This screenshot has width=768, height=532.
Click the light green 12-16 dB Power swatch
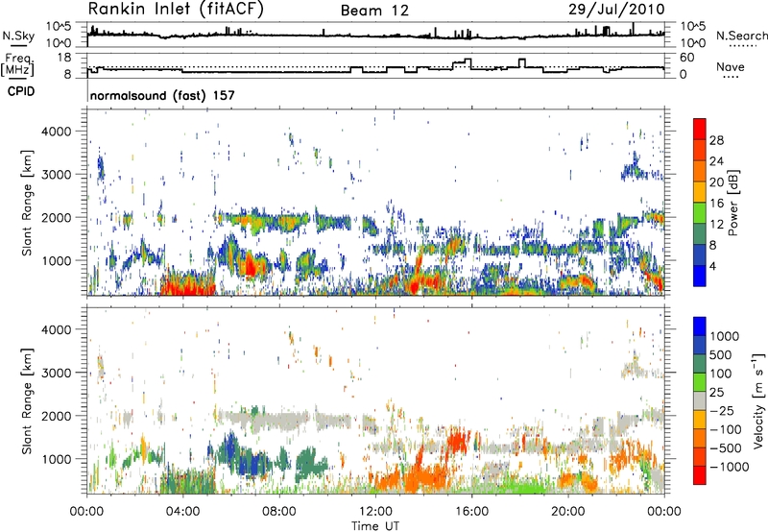coord(700,213)
